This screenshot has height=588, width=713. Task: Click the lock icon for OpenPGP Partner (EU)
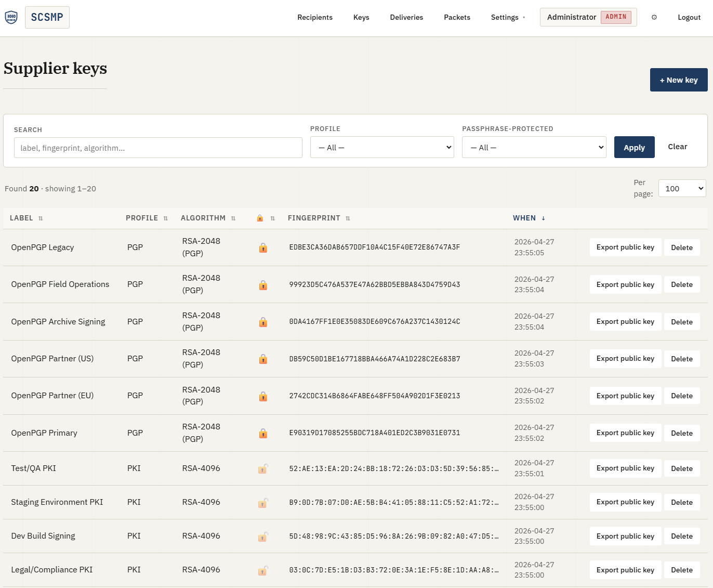click(x=263, y=397)
